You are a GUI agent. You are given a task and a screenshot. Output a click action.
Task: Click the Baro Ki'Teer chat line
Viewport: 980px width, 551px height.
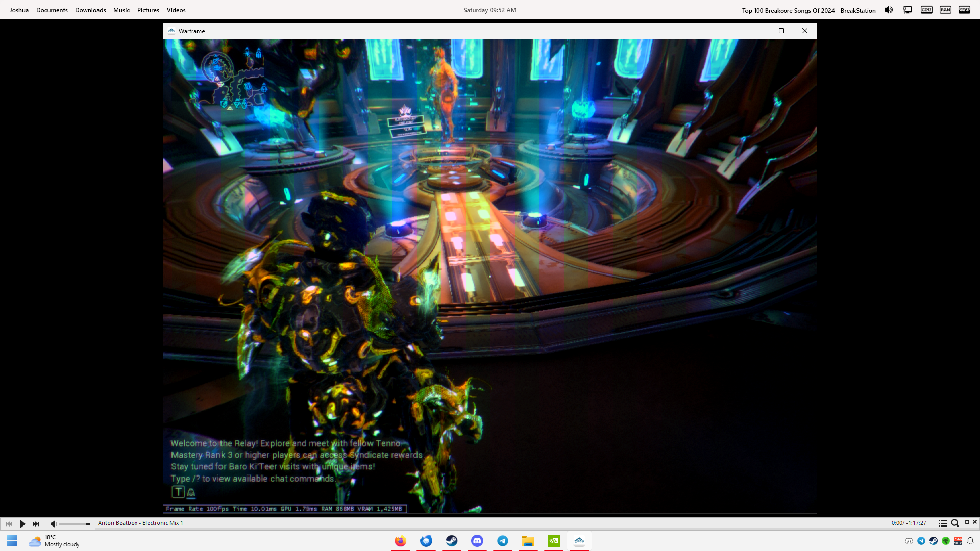[273, 466]
